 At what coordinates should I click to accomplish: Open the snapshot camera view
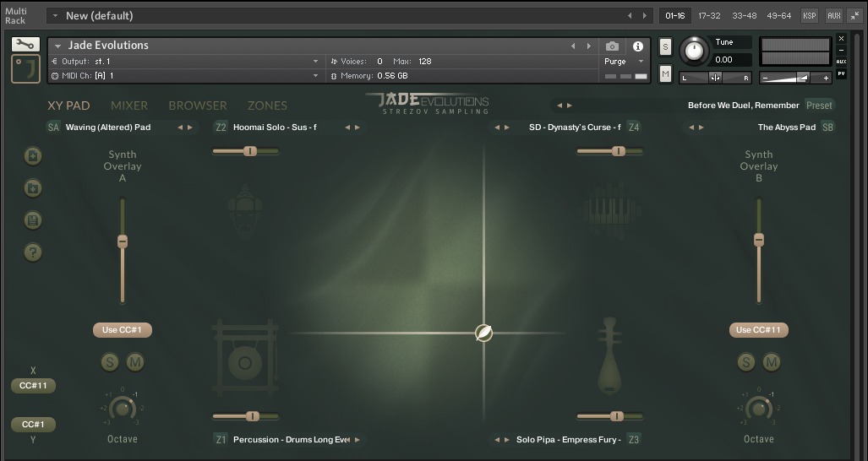tap(612, 46)
